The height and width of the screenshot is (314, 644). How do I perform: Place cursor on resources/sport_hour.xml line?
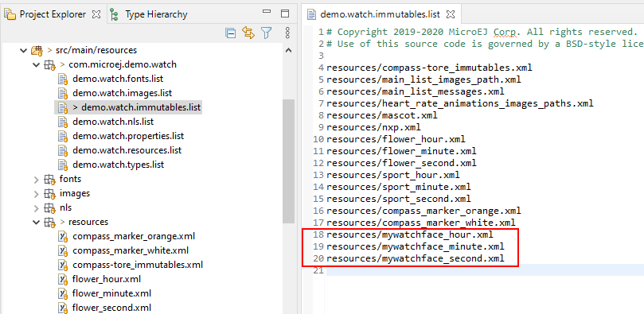coord(393,176)
